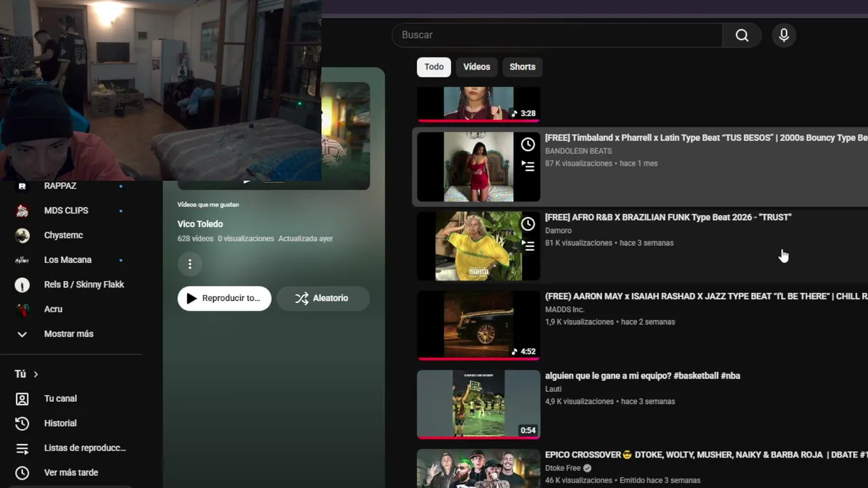The height and width of the screenshot is (488, 868).
Task: Click the RAPPAZ channel avatar in sidebar
Action: point(22,186)
